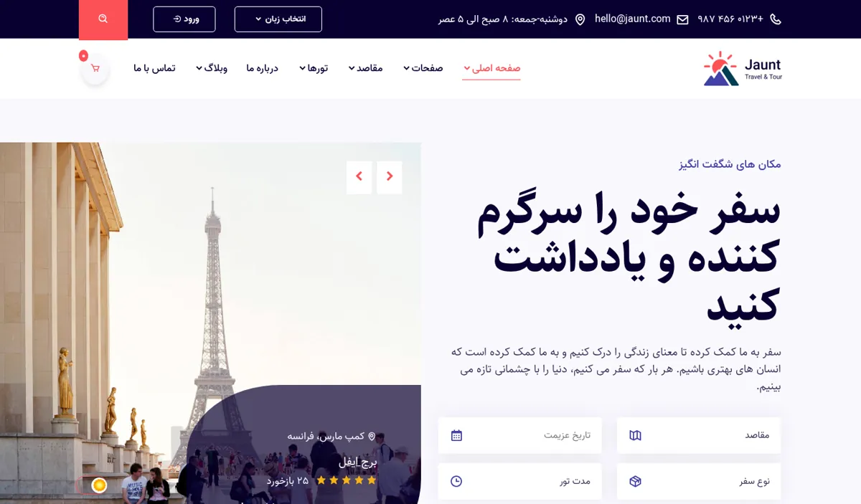This screenshot has width=861, height=504.
Task: Click the map icon in destinations field
Action: coord(635,435)
